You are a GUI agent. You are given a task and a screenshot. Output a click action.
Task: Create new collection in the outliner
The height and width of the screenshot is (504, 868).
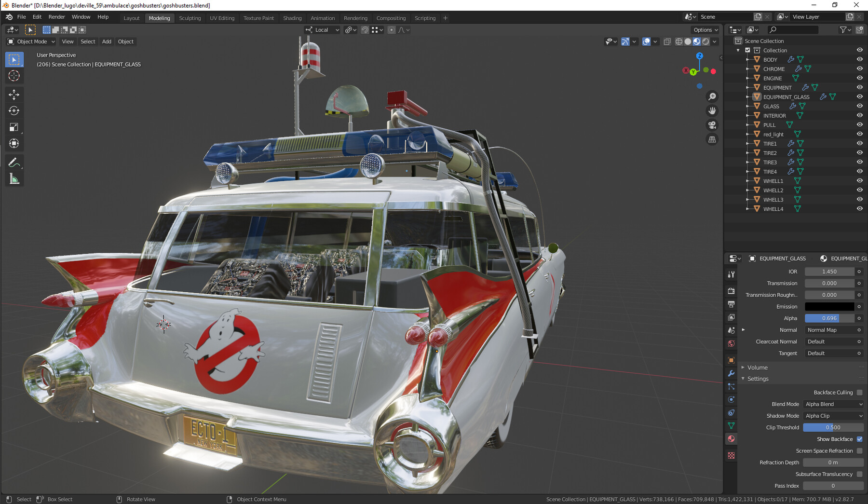(859, 30)
